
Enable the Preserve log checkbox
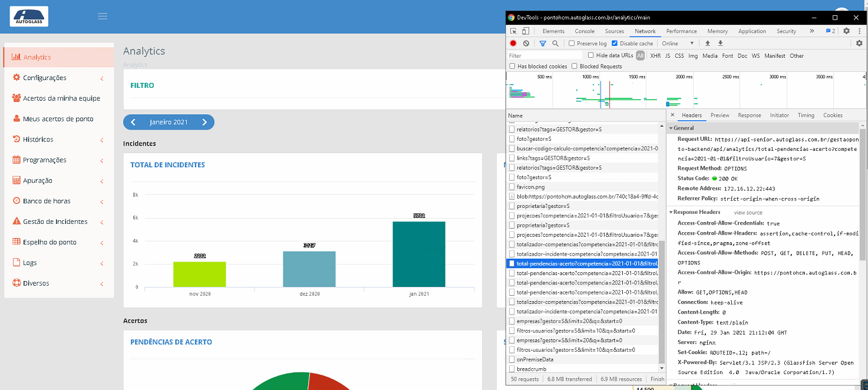[572, 44]
